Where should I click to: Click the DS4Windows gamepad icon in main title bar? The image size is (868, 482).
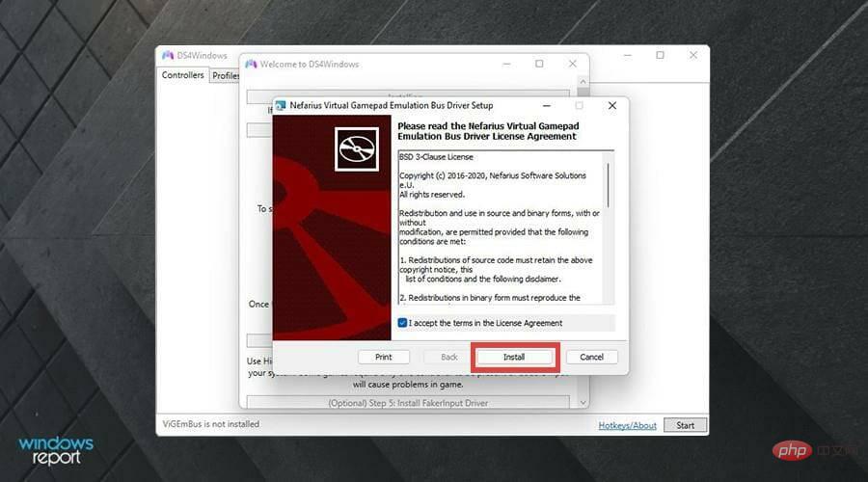pyautogui.click(x=168, y=56)
